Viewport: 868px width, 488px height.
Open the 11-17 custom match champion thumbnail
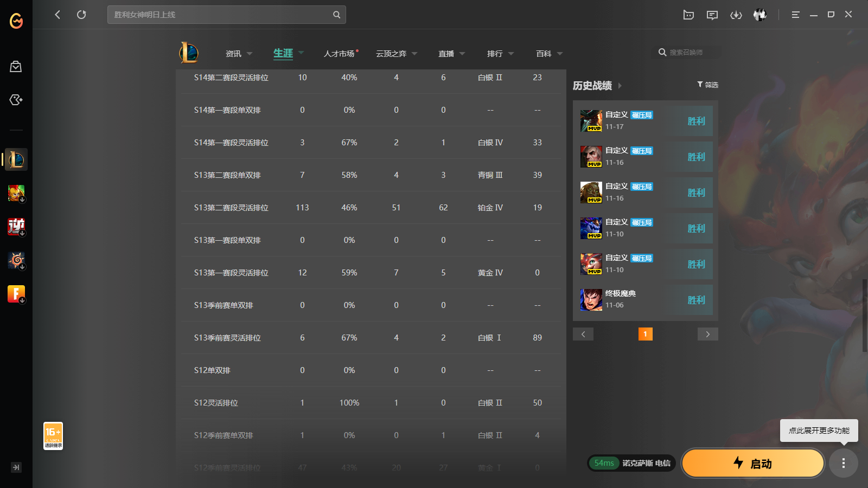pos(591,121)
